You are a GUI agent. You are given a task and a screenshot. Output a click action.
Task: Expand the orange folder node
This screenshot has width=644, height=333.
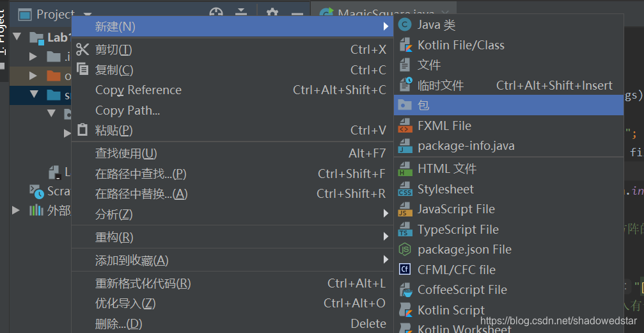(33, 76)
